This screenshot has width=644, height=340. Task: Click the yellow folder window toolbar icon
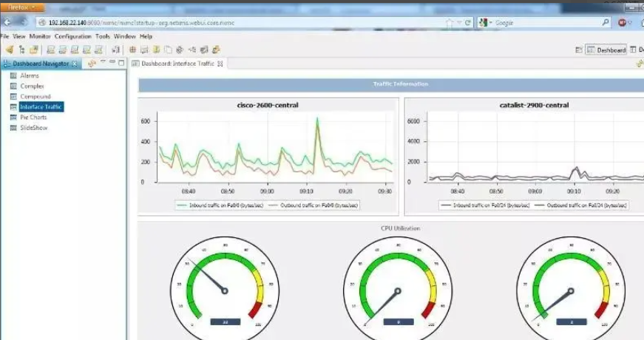[34, 50]
